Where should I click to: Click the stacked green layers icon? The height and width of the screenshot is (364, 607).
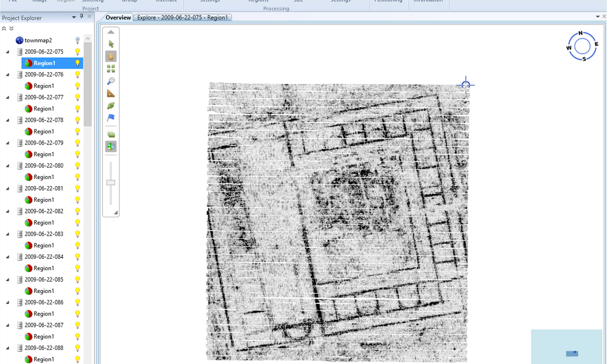111,135
